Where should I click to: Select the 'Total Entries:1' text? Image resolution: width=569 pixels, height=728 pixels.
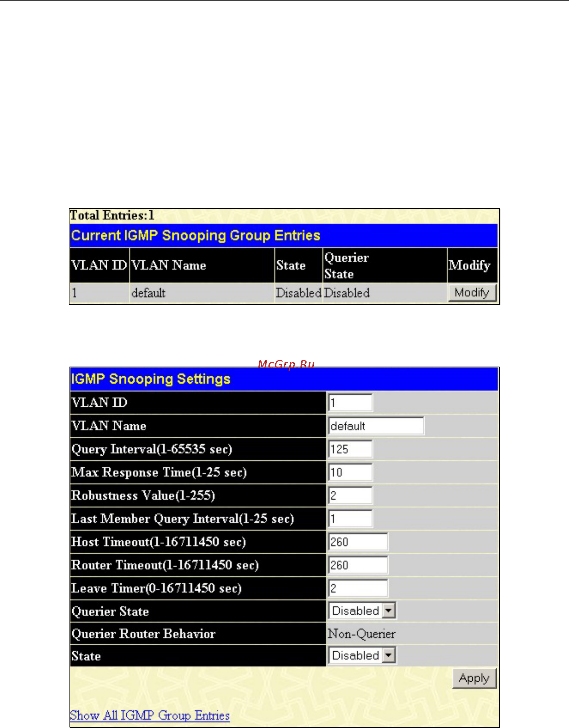[112, 215]
